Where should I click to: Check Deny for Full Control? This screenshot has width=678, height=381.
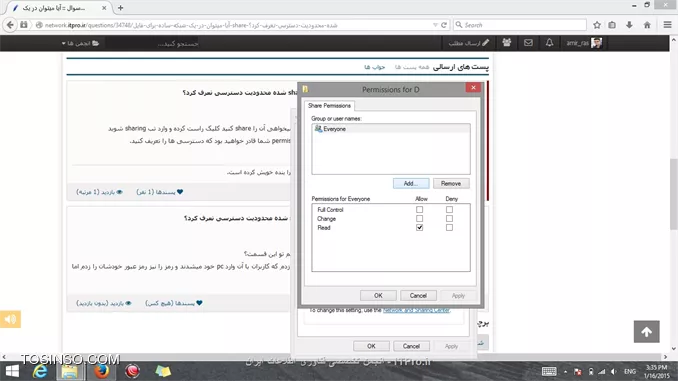(449, 209)
